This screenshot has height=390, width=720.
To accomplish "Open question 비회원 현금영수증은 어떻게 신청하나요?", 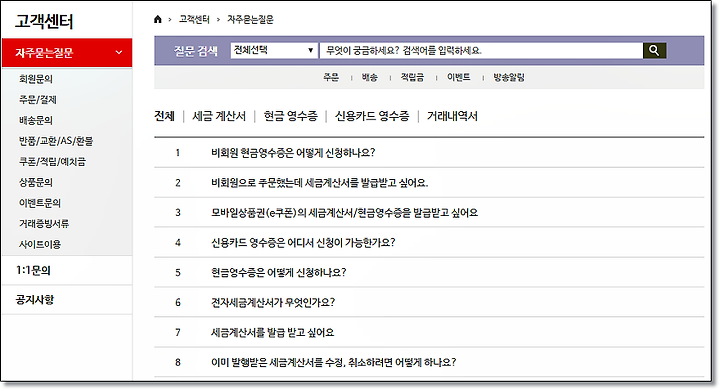I will (x=293, y=153).
